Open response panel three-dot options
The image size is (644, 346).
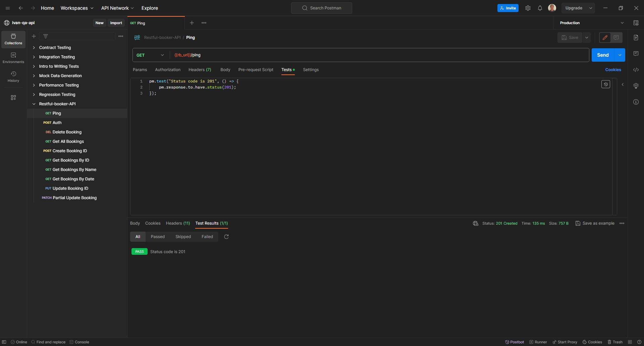click(622, 223)
